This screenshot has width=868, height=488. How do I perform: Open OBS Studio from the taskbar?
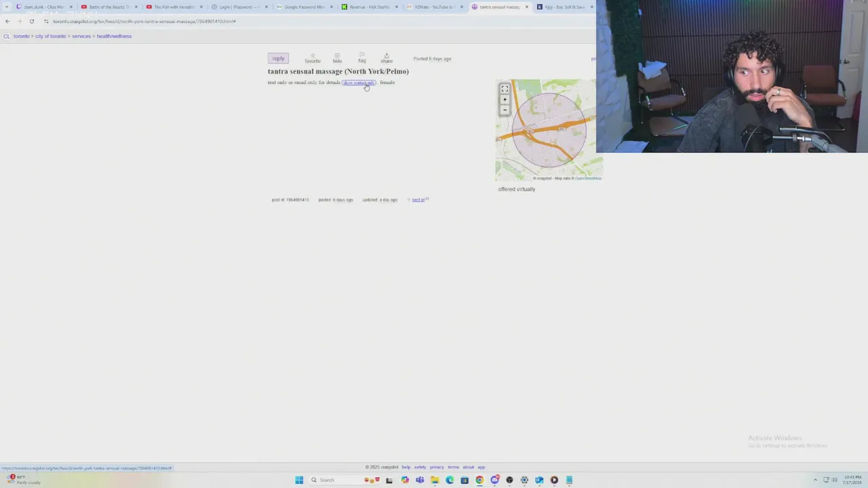[509, 480]
